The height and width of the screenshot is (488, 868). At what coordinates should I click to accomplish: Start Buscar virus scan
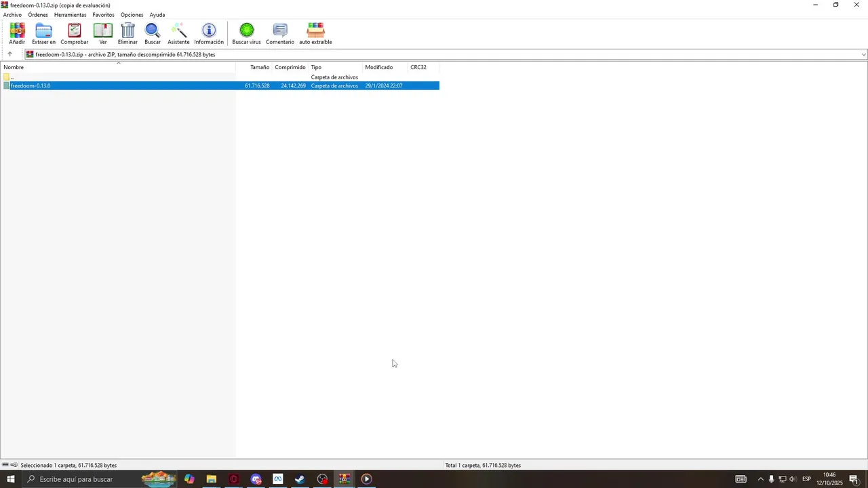coord(246,34)
